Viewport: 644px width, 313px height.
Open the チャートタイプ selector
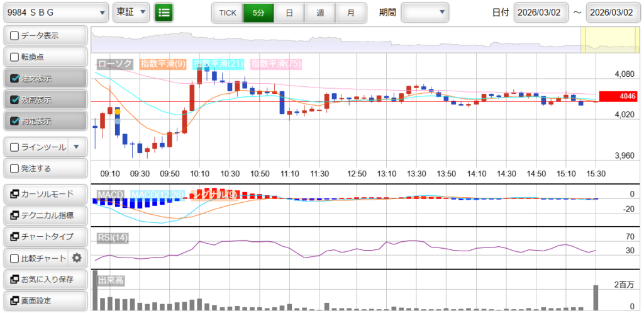pos(45,237)
